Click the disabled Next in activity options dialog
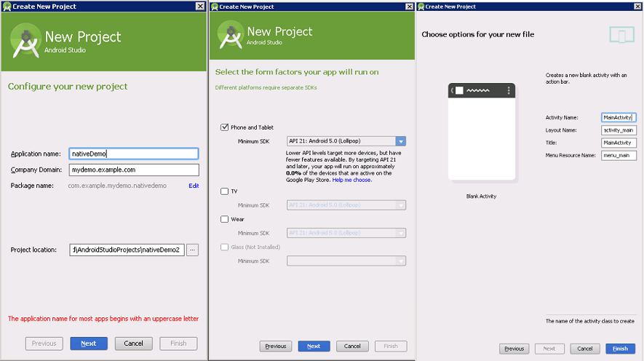The width and height of the screenshot is (644, 361). pyautogui.click(x=549, y=349)
